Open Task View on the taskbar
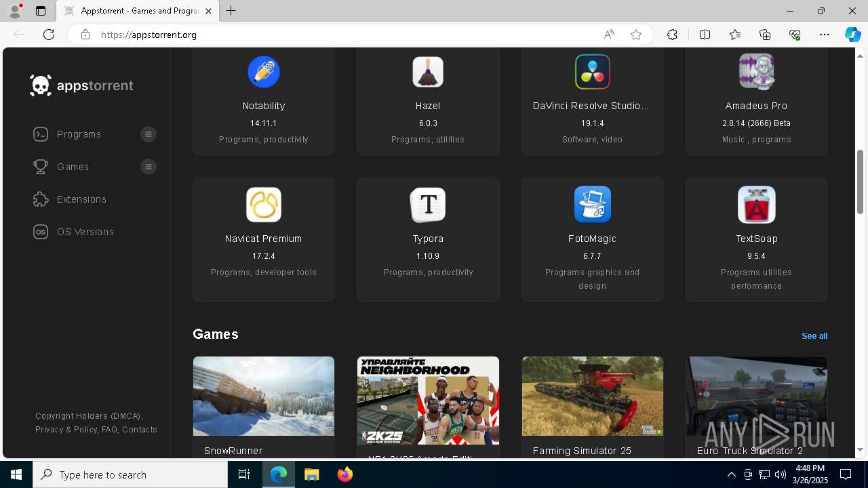Image resolution: width=868 pixels, height=488 pixels. coord(244,474)
